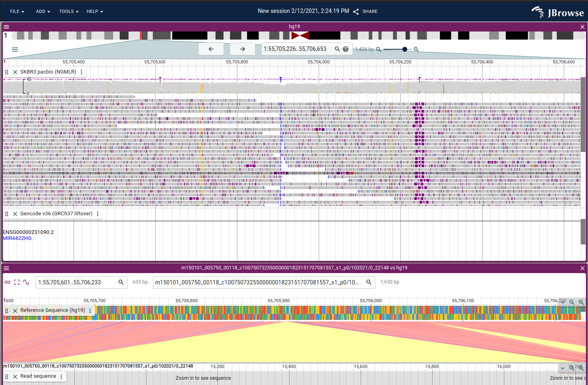The width and height of the screenshot is (588, 385).
Task: Close the Read sequence track
Action: (15, 376)
